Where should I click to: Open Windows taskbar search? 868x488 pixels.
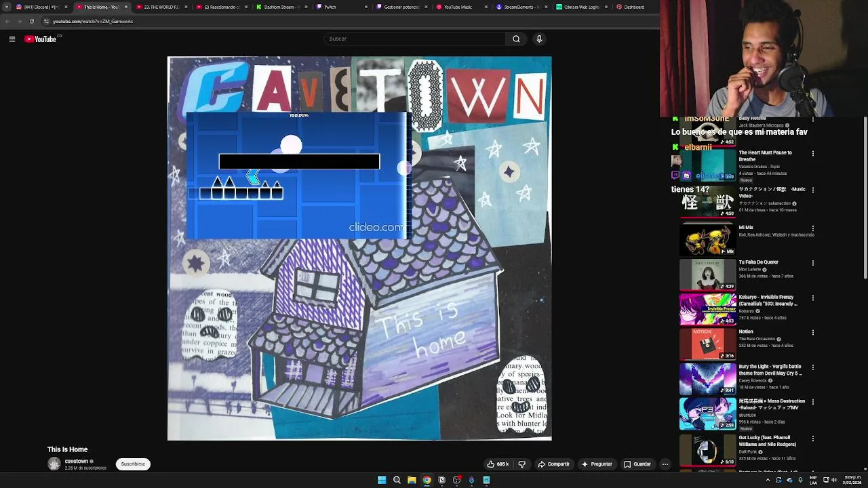pyautogui.click(x=397, y=480)
